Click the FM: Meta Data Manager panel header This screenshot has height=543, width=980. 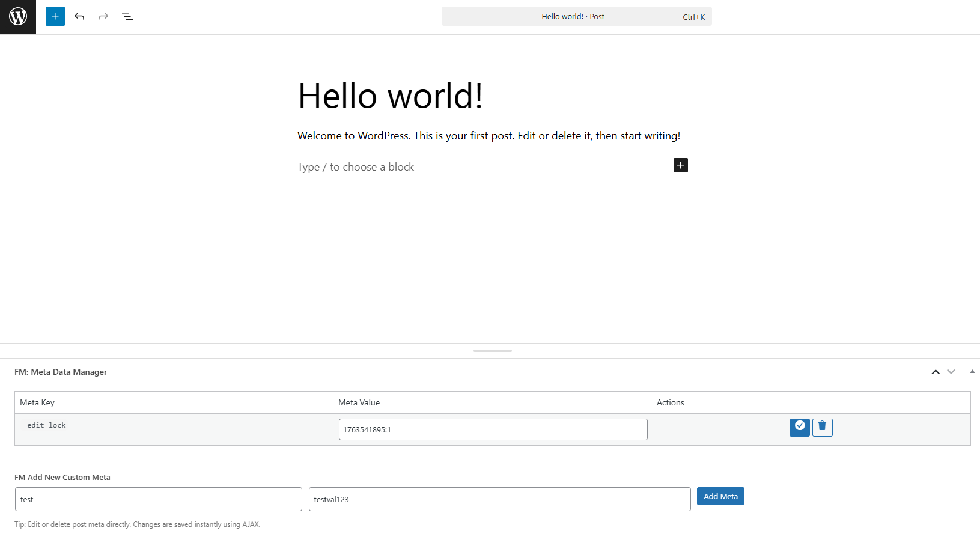pyautogui.click(x=61, y=372)
